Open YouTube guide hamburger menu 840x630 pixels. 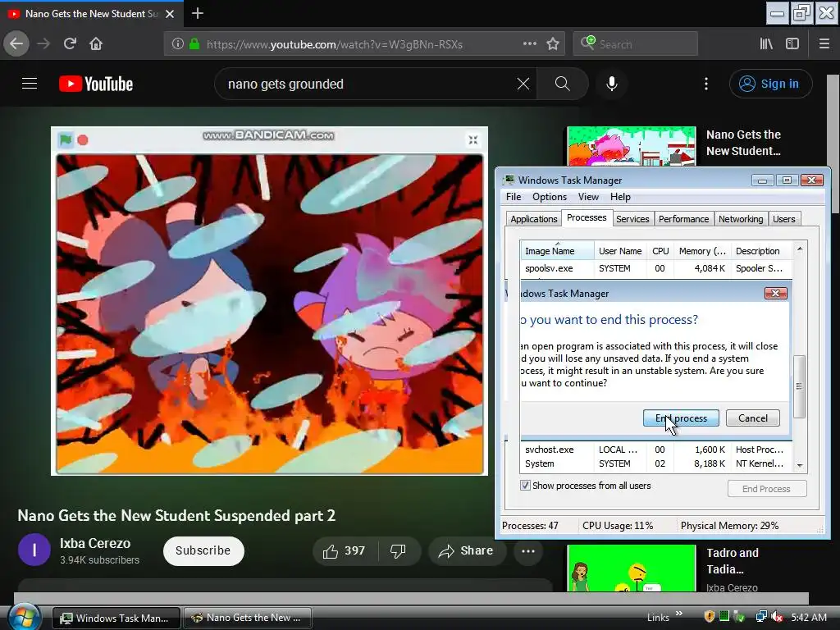click(x=30, y=84)
